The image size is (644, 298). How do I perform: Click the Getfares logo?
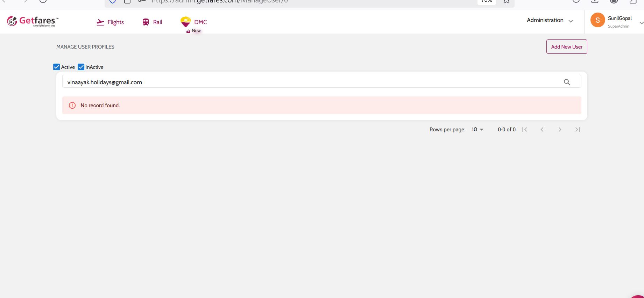(33, 21)
